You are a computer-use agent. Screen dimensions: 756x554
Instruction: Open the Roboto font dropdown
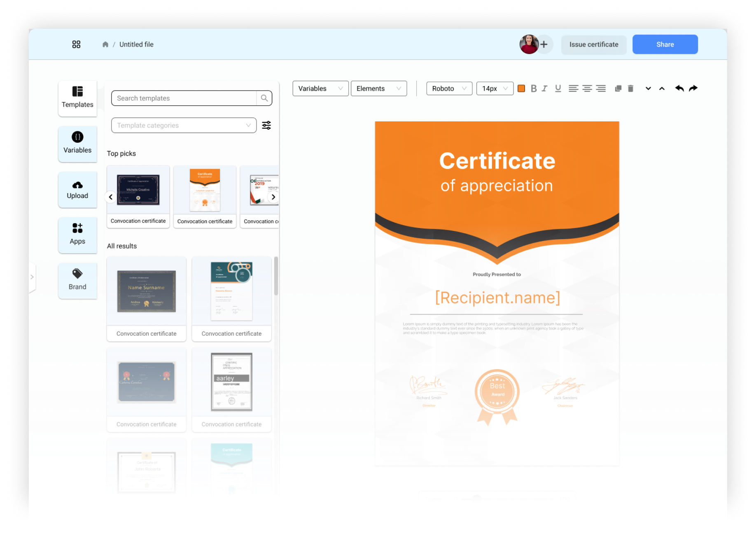(449, 88)
